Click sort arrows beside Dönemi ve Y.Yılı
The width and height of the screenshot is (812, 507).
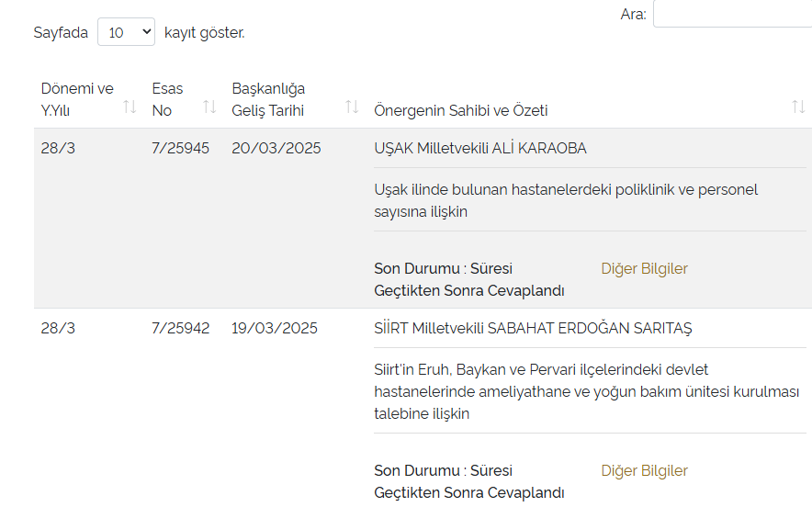[x=130, y=107]
